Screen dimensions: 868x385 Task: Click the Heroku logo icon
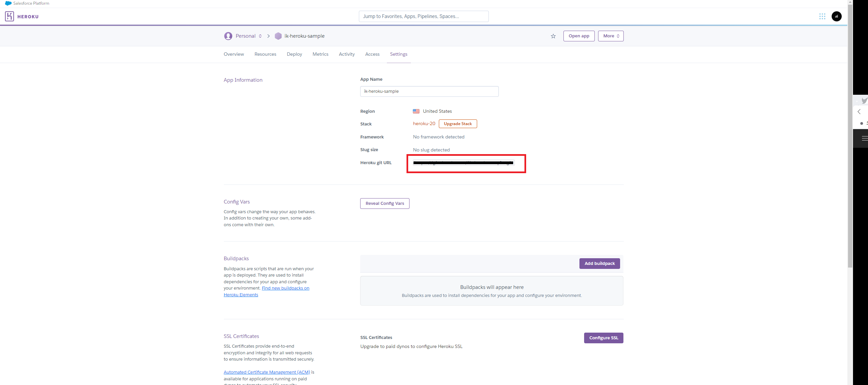9,16
